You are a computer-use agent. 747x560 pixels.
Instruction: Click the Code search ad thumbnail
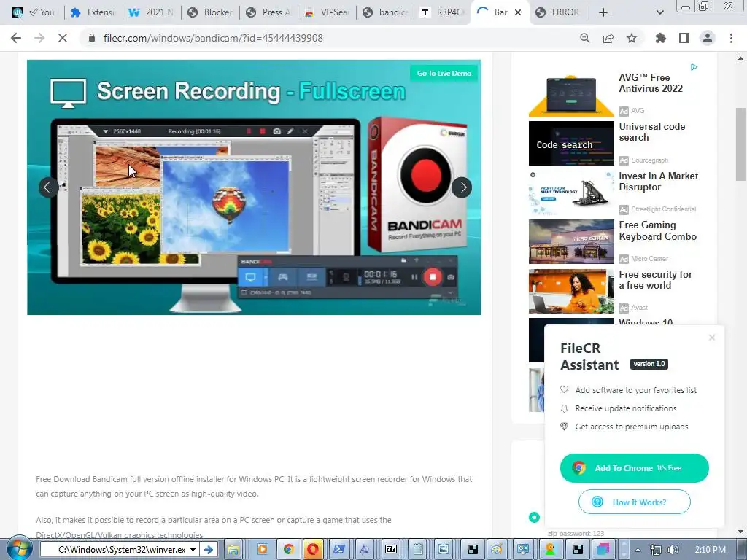[x=571, y=144]
